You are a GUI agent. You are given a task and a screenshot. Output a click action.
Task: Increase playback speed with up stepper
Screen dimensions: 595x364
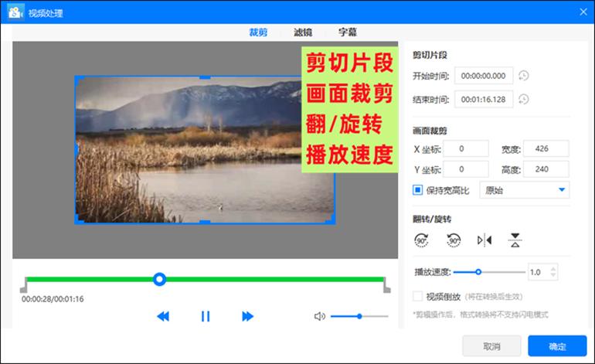[x=553, y=268]
